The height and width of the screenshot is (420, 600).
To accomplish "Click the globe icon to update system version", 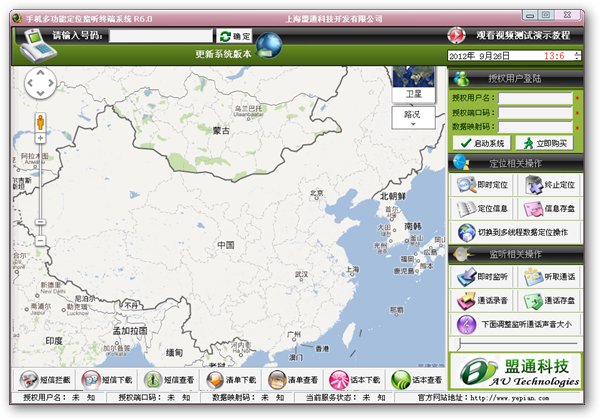I will click(x=269, y=45).
